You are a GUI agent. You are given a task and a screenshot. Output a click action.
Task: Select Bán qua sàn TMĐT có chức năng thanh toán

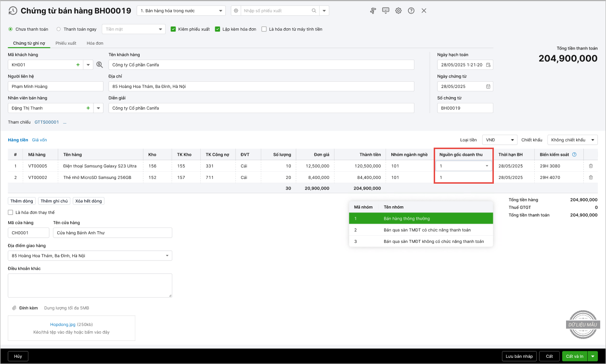[x=427, y=230]
